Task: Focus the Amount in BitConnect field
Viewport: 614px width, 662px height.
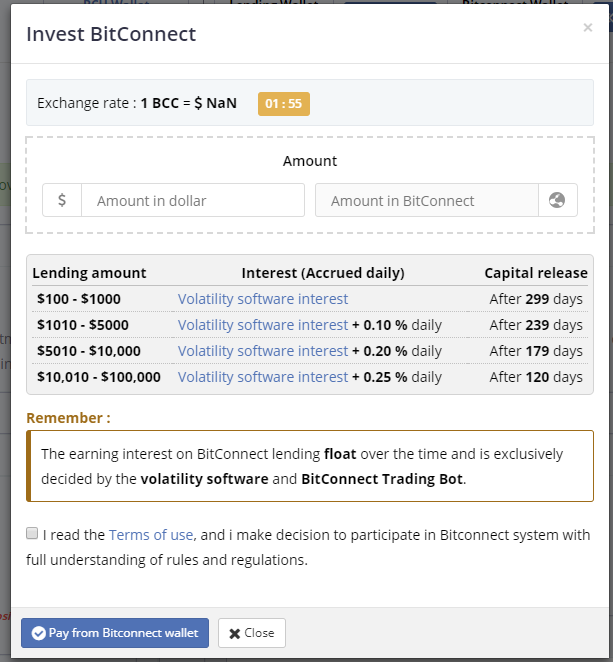Action: [427, 200]
